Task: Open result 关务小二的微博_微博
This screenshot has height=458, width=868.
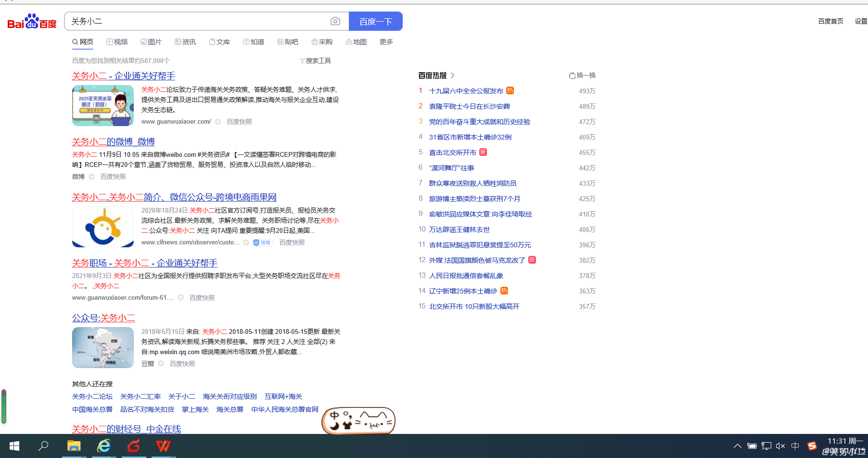Action: click(114, 141)
